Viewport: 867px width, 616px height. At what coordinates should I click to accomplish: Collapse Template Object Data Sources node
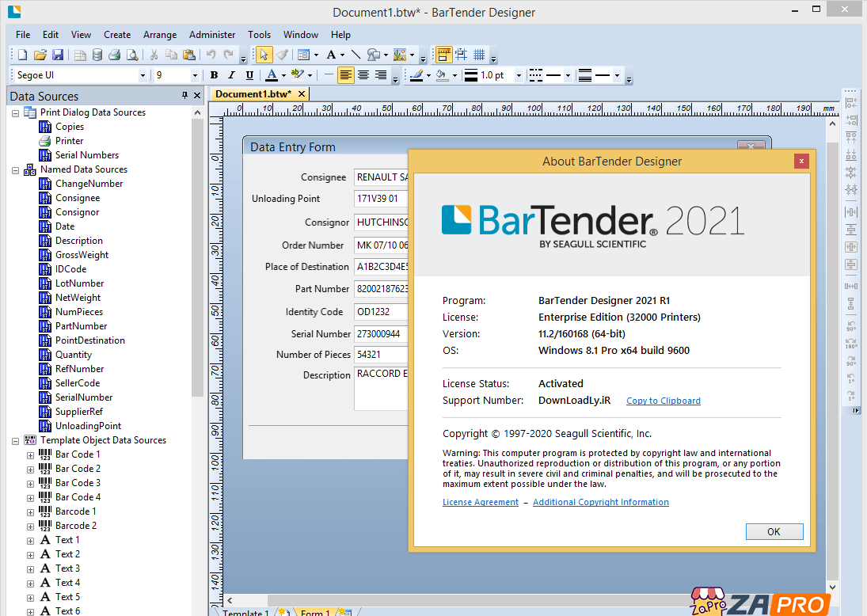[16, 441]
